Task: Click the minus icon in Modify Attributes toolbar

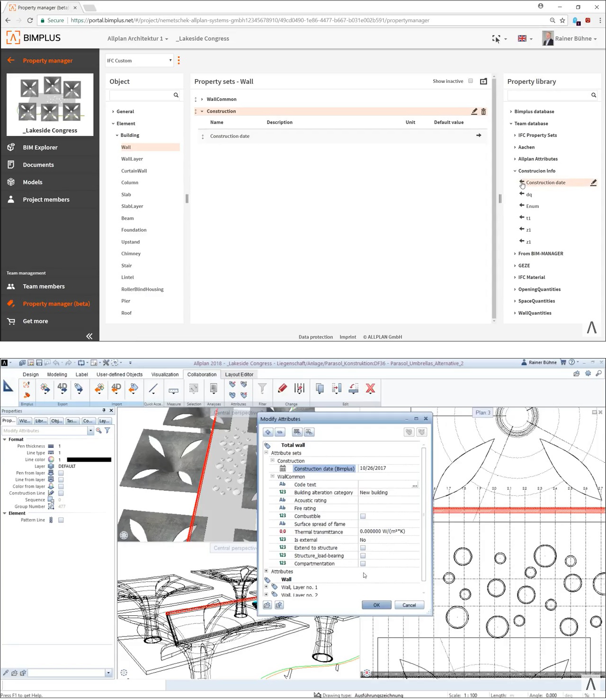Action: pos(280,432)
